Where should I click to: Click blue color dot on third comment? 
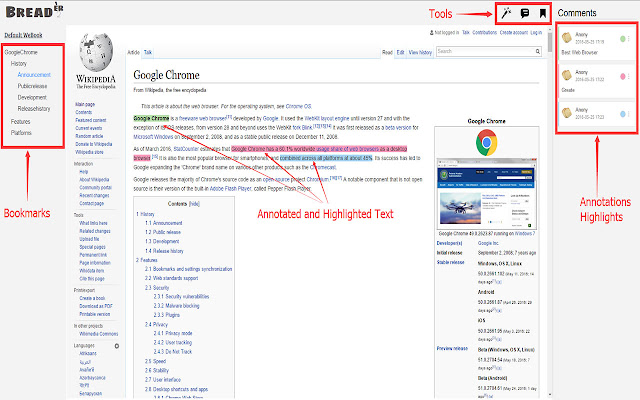coord(623,114)
